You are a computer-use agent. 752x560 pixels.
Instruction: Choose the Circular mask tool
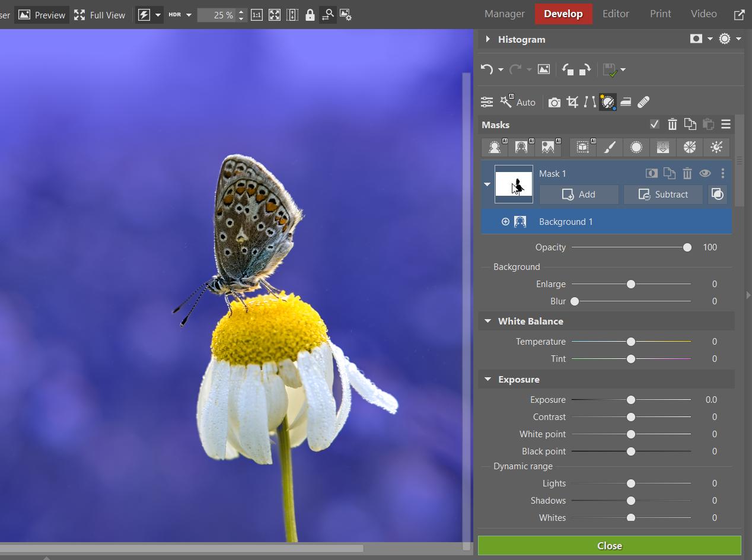635,147
